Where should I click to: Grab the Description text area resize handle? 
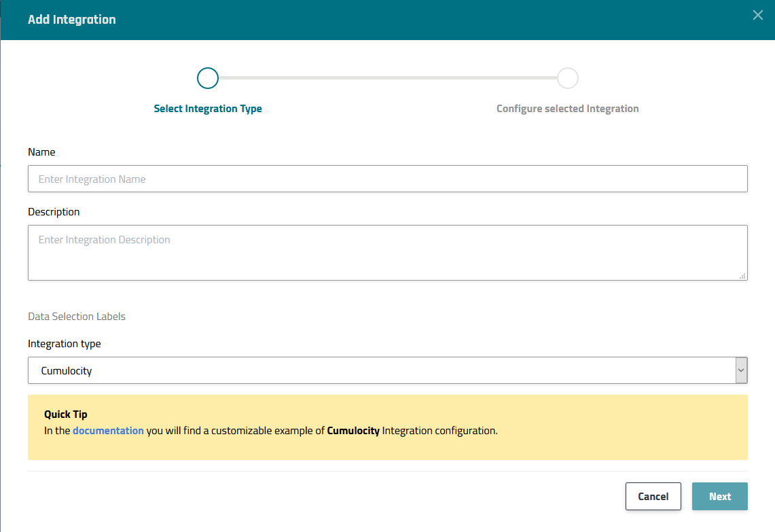pyautogui.click(x=742, y=275)
